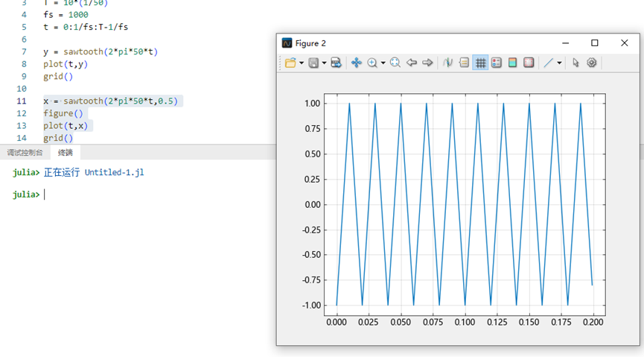Image resolution: width=644 pixels, height=357 pixels.
Task: Expand the line tool dropdown arrow
Action: pyautogui.click(x=559, y=63)
